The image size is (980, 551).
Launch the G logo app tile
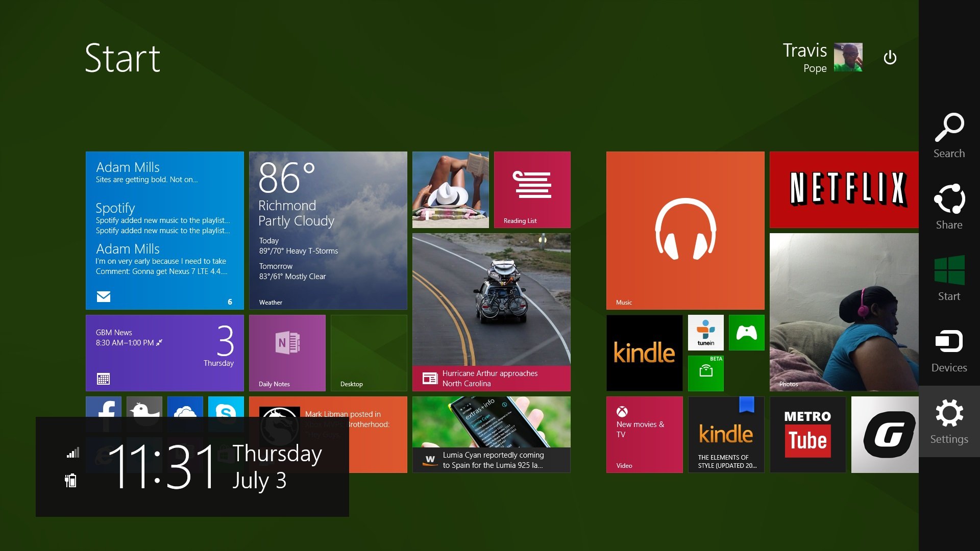tap(885, 435)
